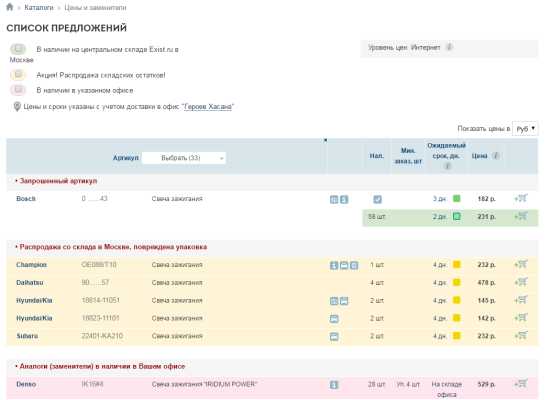Add Denso IK16#4 to cart
This screenshot has width=552, height=400.
(x=521, y=384)
